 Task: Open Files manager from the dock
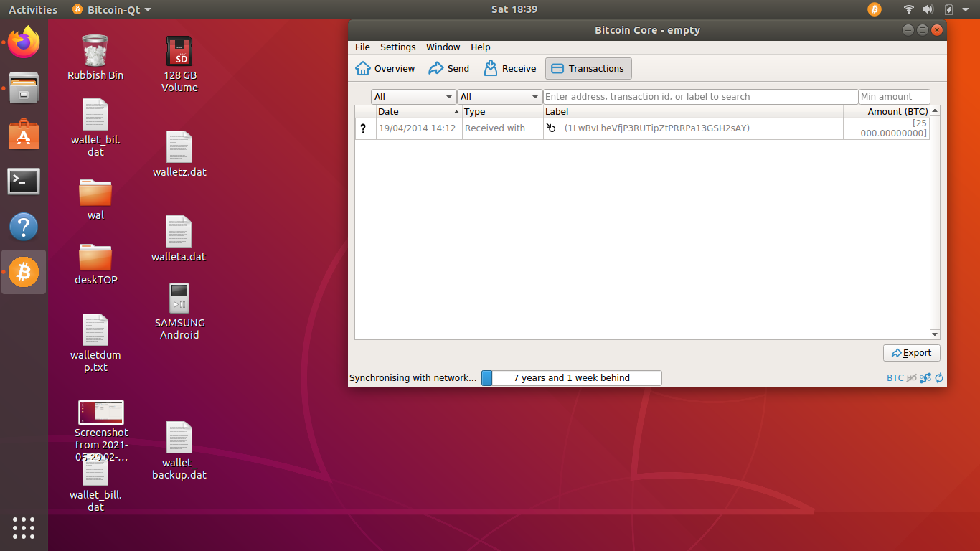pyautogui.click(x=24, y=88)
